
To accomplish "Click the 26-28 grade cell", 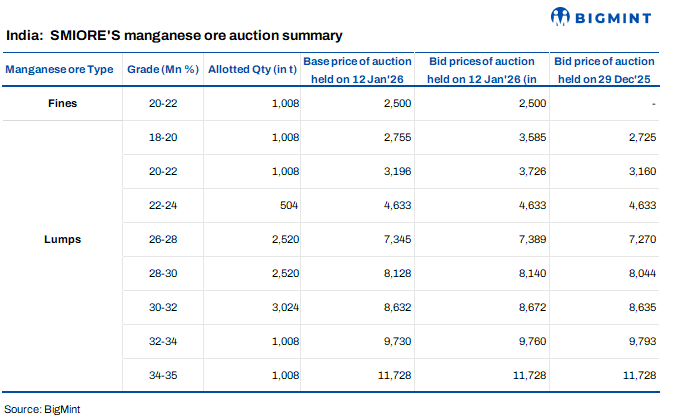I will pyautogui.click(x=161, y=240).
